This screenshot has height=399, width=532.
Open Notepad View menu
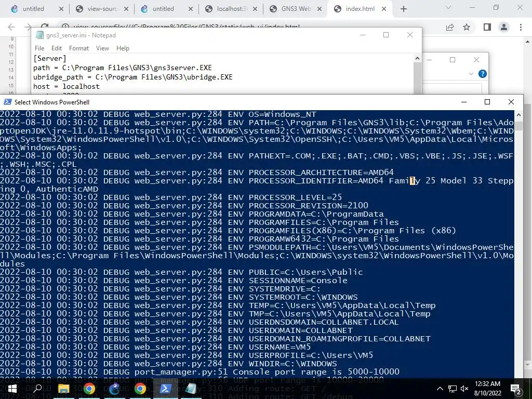pos(102,48)
